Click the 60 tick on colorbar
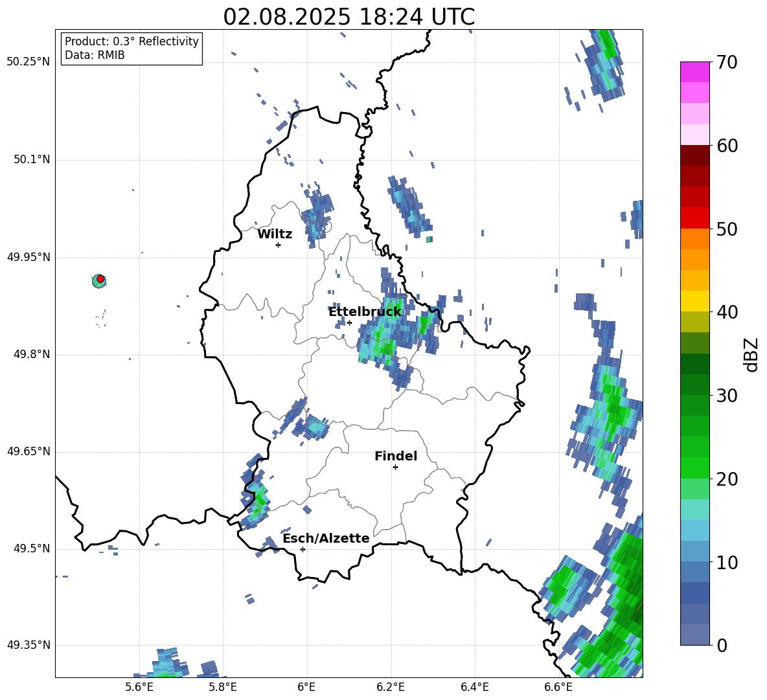This screenshot has height=700, width=767. point(727,146)
